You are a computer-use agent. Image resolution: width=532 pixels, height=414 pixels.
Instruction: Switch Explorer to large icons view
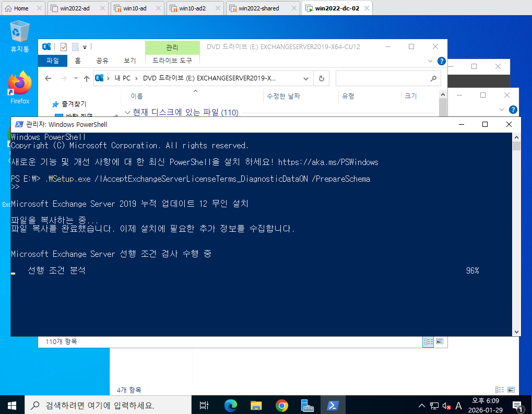point(440,341)
